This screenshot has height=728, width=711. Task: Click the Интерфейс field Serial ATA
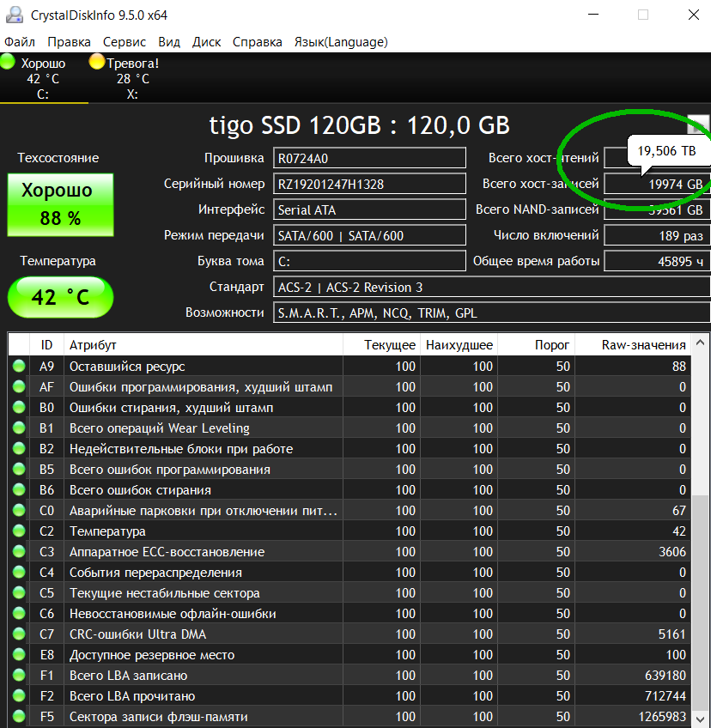pyautogui.click(x=369, y=209)
